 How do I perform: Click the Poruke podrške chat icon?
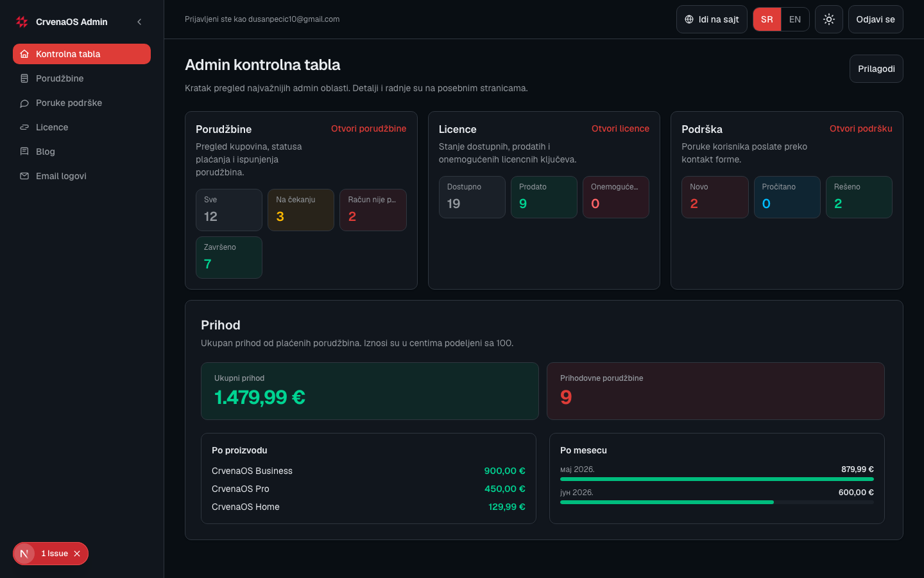point(24,103)
